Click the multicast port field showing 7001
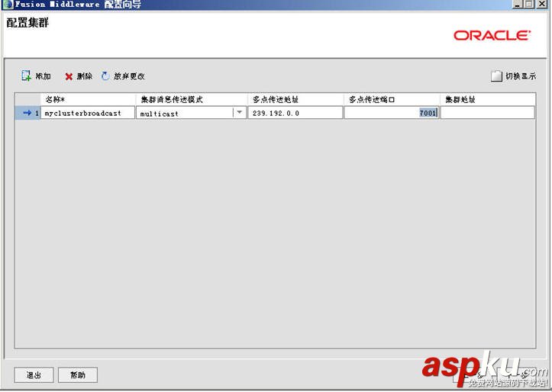Image resolution: width=552 pixels, height=392 pixels. (x=392, y=113)
